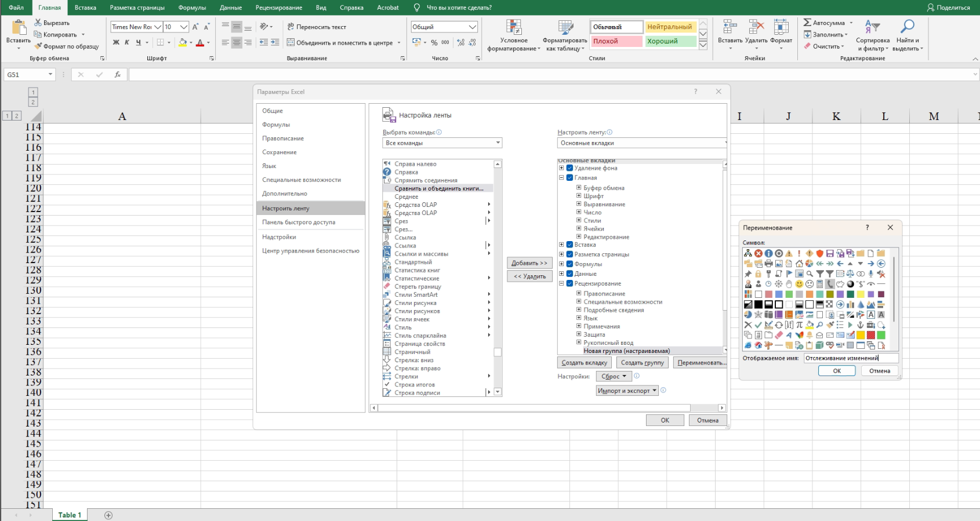Pick the eye symbol icon
This screenshot has width=980, height=521.
point(871,284)
